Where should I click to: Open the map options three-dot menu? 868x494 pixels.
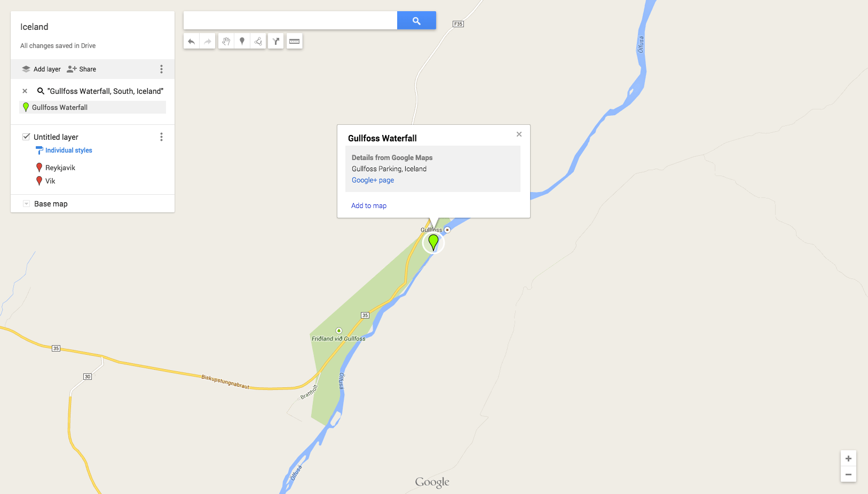tap(161, 69)
